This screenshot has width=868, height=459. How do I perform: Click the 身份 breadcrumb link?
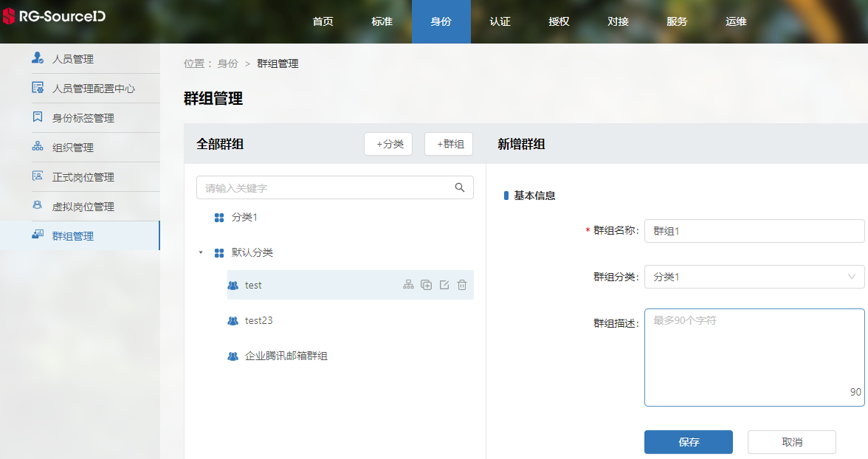(227, 63)
